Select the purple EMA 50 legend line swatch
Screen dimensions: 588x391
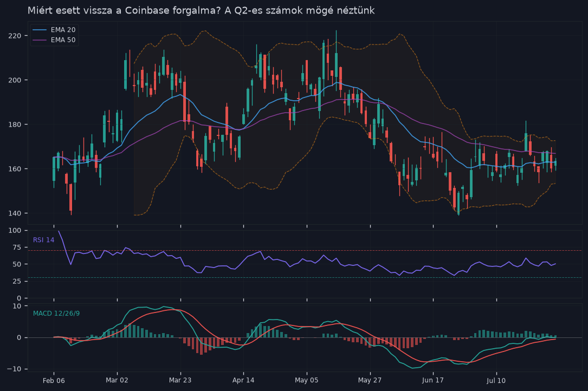(x=40, y=40)
